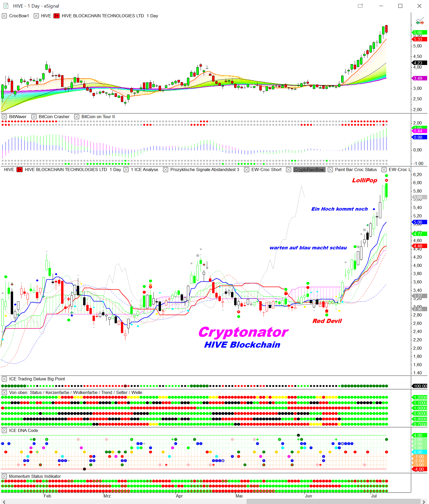429x504 pixels.
Task: Remove the CrocBow1 study via its X box
Action: coord(4,16)
